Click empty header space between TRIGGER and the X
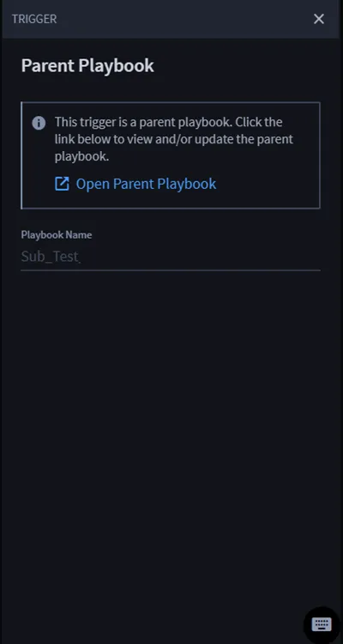The height and width of the screenshot is (644, 343). pyautogui.click(x=184, y=19)
